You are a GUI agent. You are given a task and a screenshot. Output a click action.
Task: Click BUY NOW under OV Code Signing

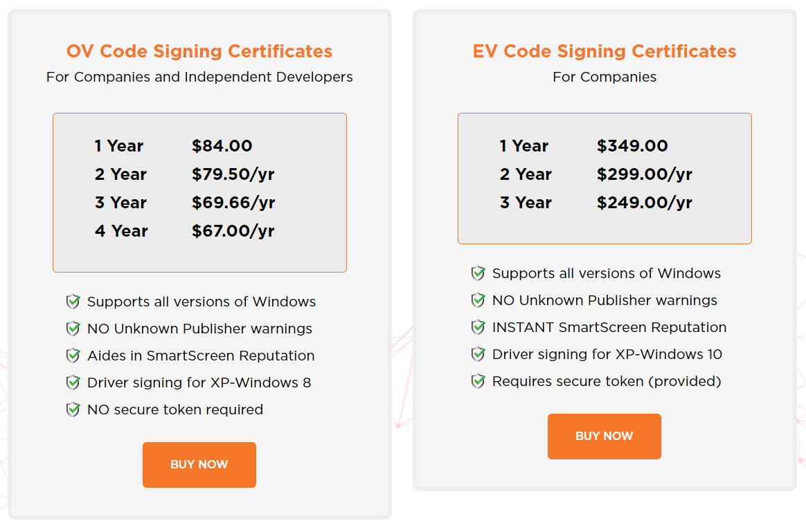point(199,465)
